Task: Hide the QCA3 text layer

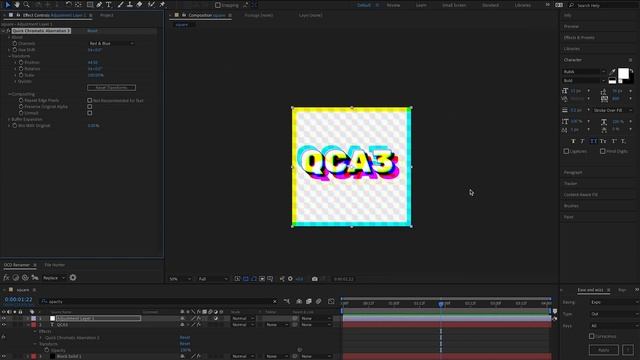Action: pyautogui.click(x=4, y=325)
